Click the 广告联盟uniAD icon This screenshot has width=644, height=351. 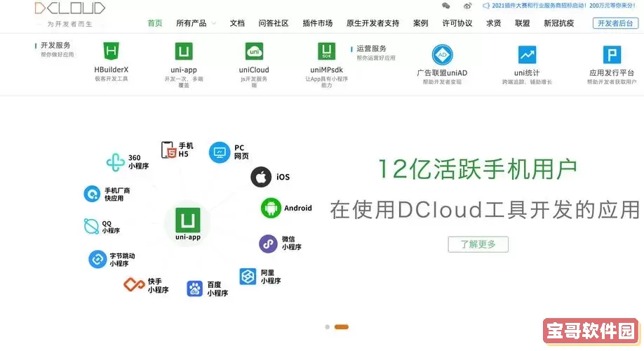(x=443, y=55)
